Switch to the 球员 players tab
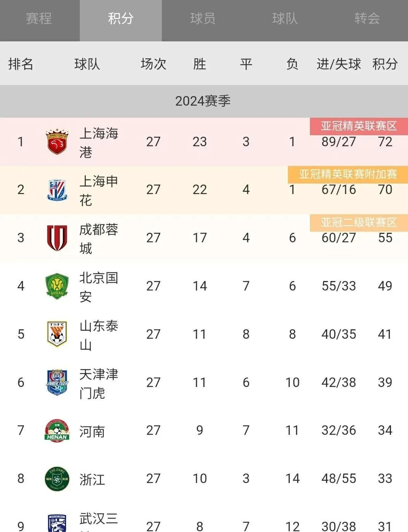 click(x=203, y=19)
